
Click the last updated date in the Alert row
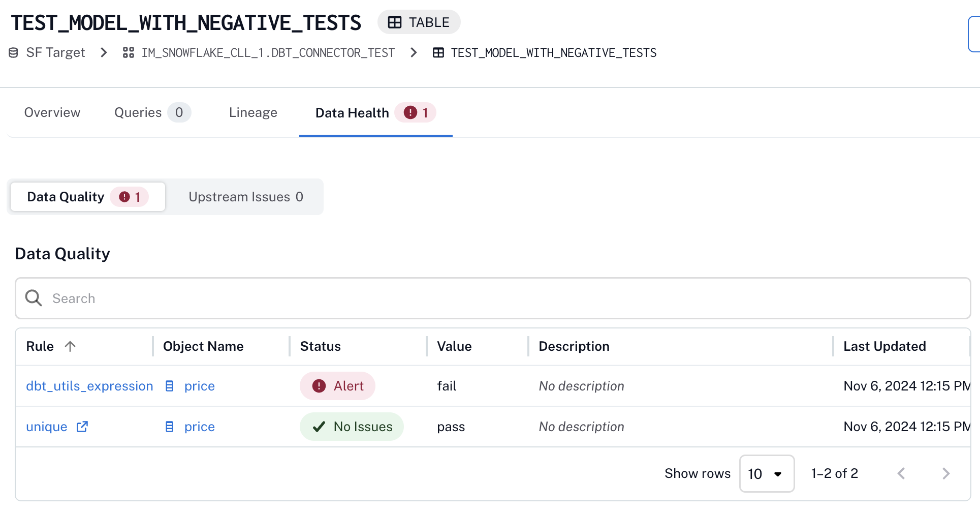tap(907, 386)
